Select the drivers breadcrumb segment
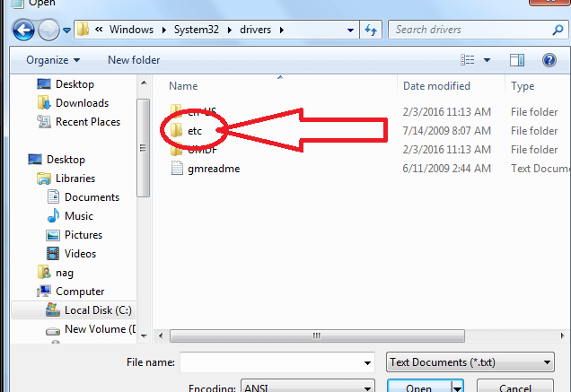 255,30
